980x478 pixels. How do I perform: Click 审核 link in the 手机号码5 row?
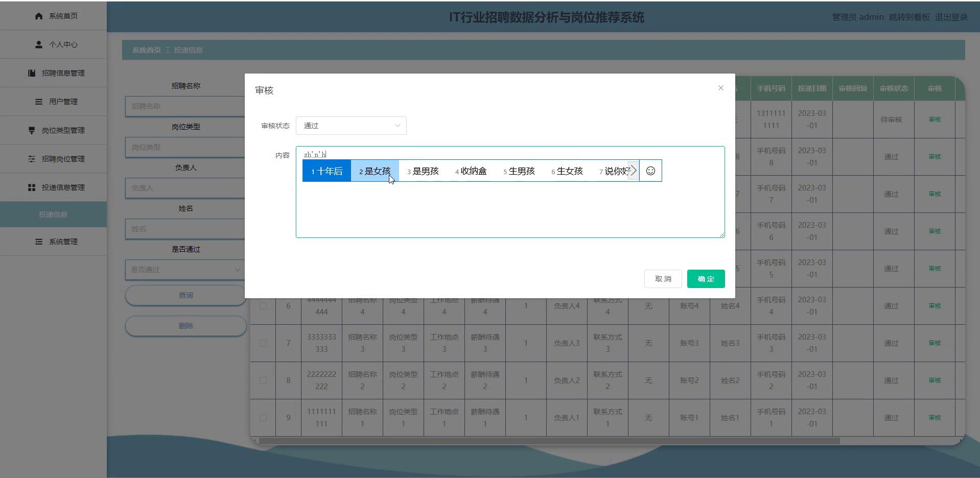click(x=935, y=269)
